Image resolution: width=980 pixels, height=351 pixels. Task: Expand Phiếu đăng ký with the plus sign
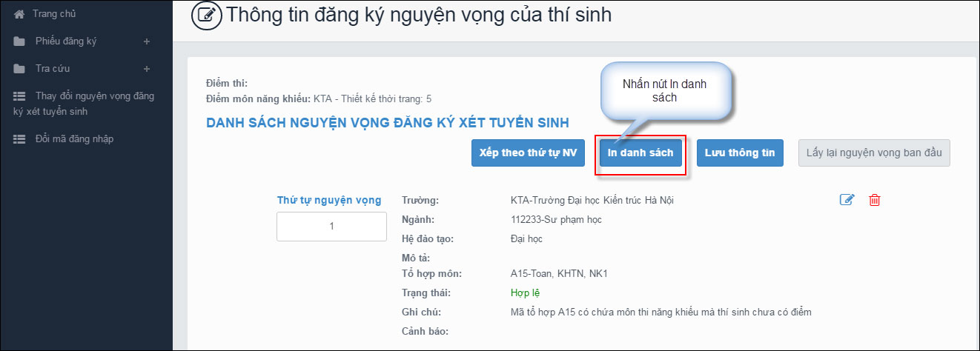pos(146,41)
